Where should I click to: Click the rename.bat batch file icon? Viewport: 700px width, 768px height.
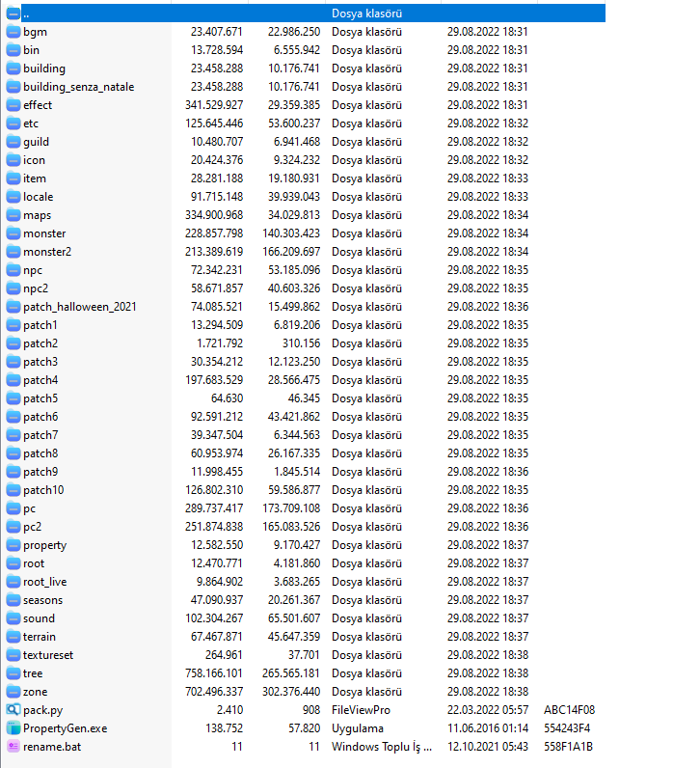pos(13,747)
